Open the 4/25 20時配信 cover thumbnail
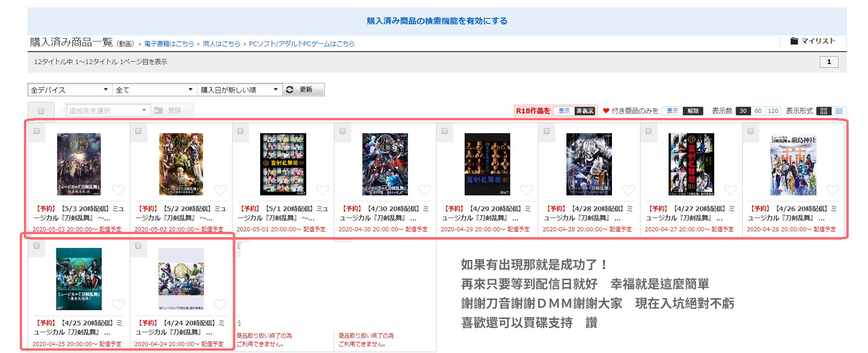 (79, 279)
